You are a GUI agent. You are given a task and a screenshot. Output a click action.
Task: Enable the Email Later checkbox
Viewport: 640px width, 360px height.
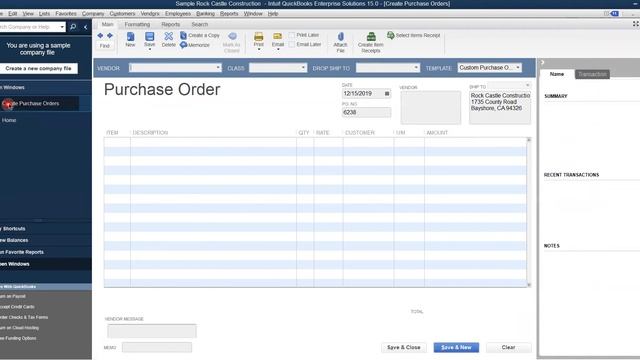[x=292, y=44]
